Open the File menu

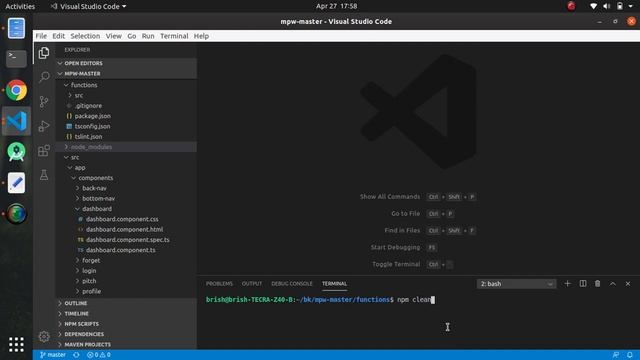click(41, 36)
